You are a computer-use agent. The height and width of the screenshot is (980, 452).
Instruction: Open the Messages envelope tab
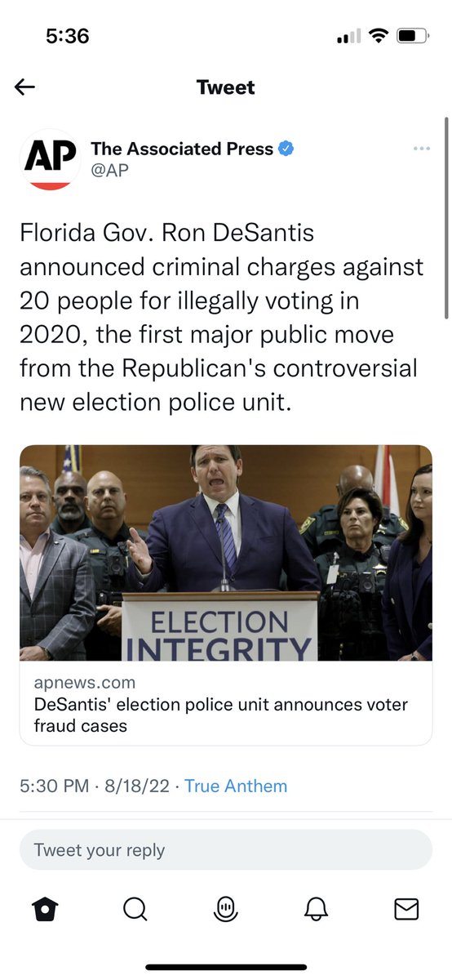(x=406, y=908)
